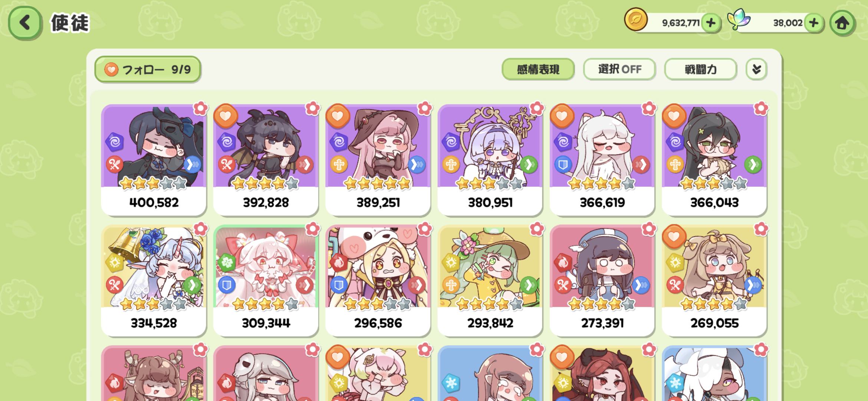
Task: Click flower badge on the 269,055 card
Action: 761,229
